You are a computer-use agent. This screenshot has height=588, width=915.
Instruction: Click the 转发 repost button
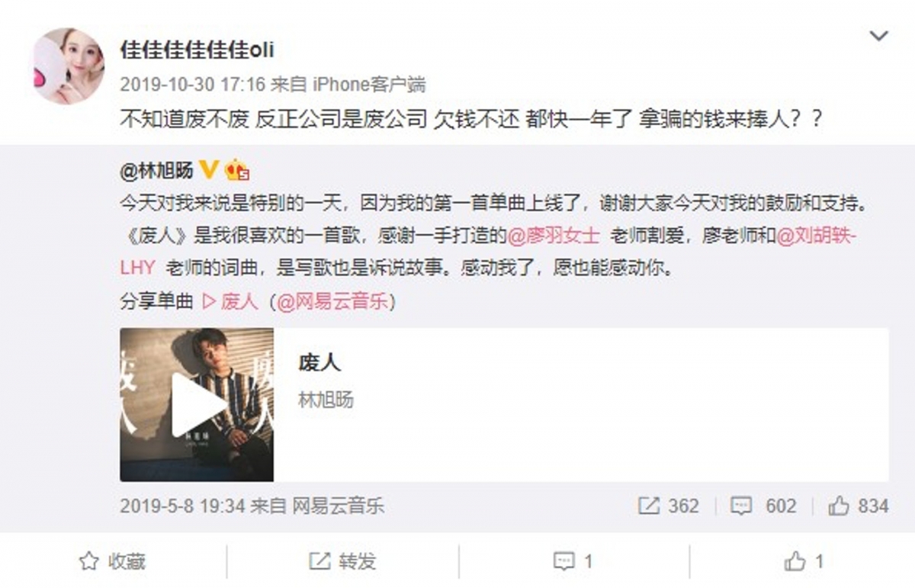pyautogui.click(x=342, y=562)
